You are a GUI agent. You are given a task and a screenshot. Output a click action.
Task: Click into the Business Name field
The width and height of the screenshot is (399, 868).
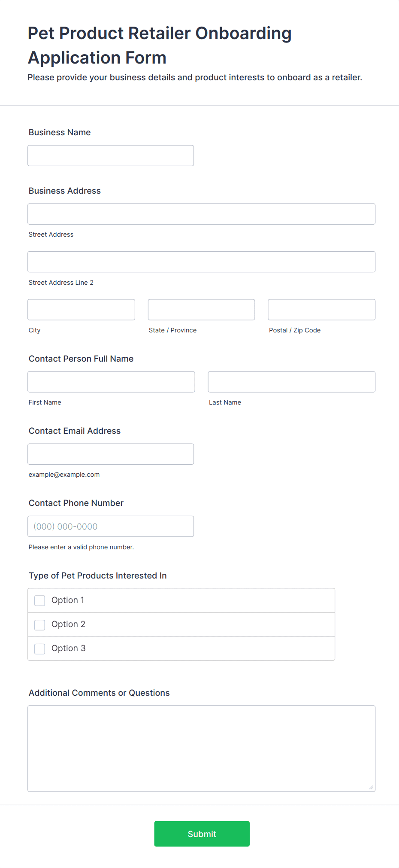tap(110, 155)
